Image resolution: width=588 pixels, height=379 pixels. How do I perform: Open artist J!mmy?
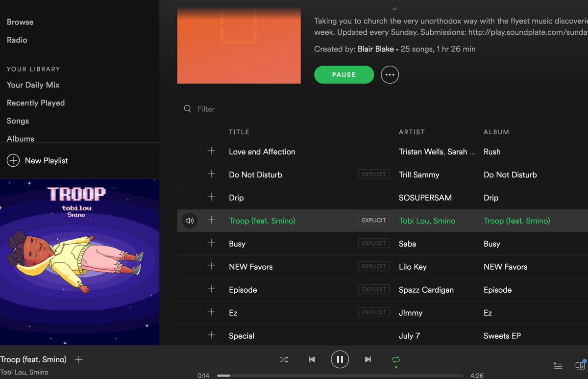(x=411, y=313)
